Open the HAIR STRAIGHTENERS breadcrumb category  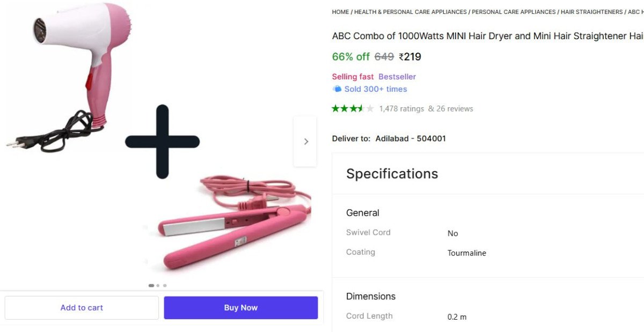pos(591,12)
